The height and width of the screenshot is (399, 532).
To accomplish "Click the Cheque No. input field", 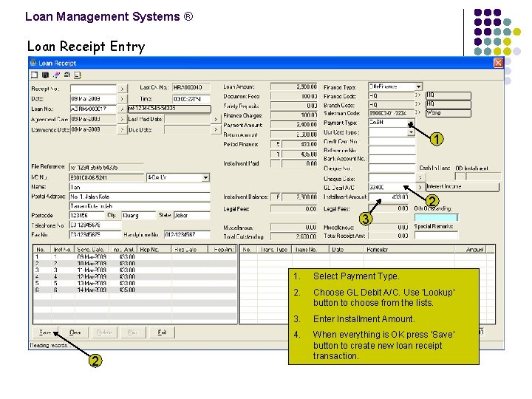I will coord(392,168).
